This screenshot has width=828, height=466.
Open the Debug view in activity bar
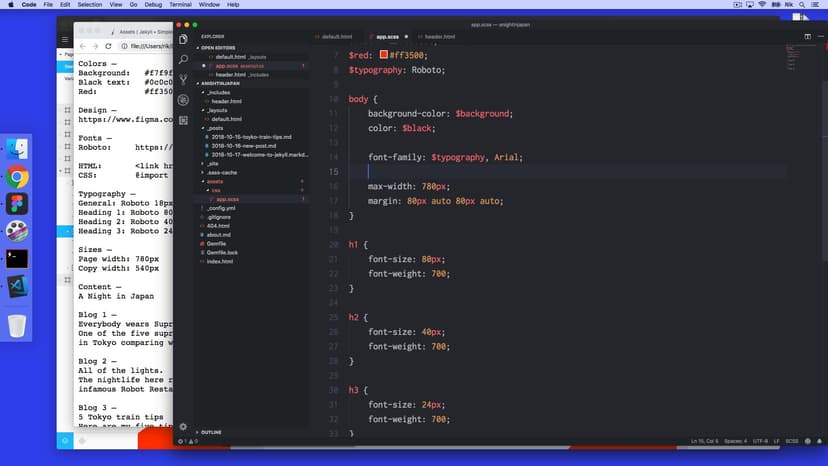tap(183, 100)
